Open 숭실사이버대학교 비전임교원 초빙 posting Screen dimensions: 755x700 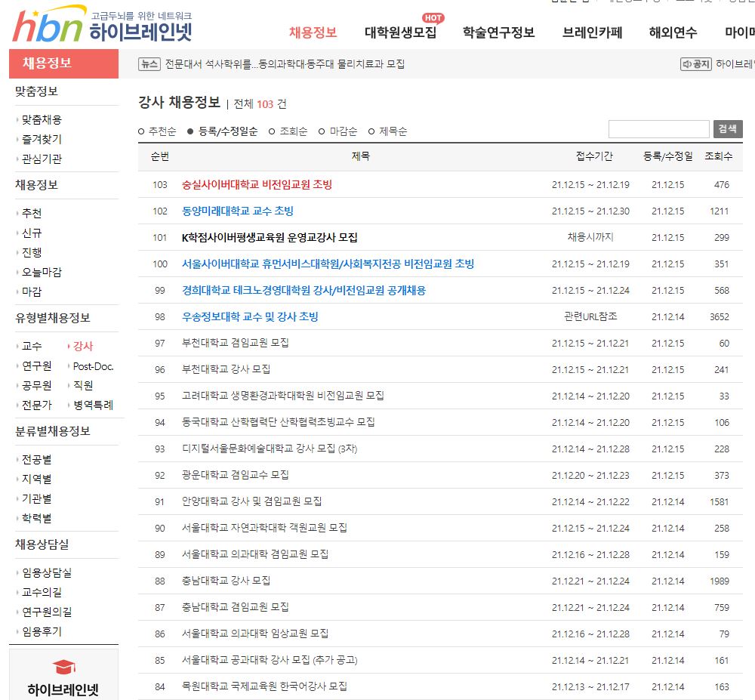pos(257,184)
